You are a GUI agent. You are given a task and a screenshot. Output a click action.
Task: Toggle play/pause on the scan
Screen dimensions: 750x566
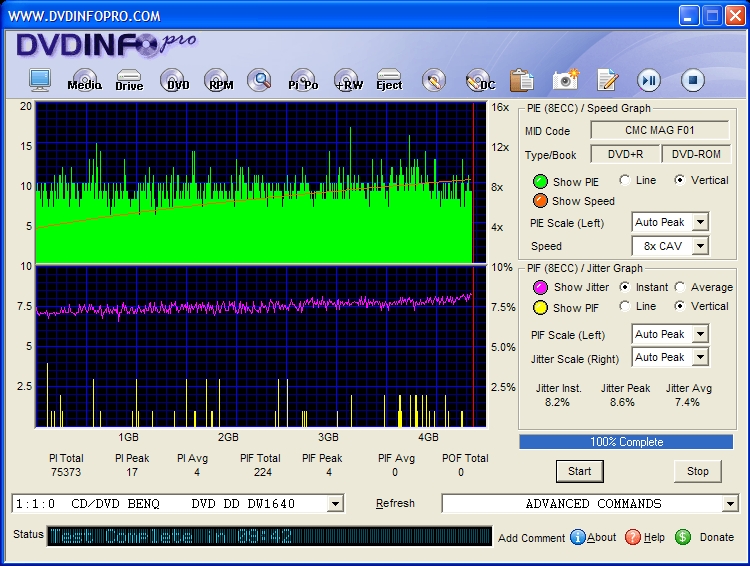(649, 80)
